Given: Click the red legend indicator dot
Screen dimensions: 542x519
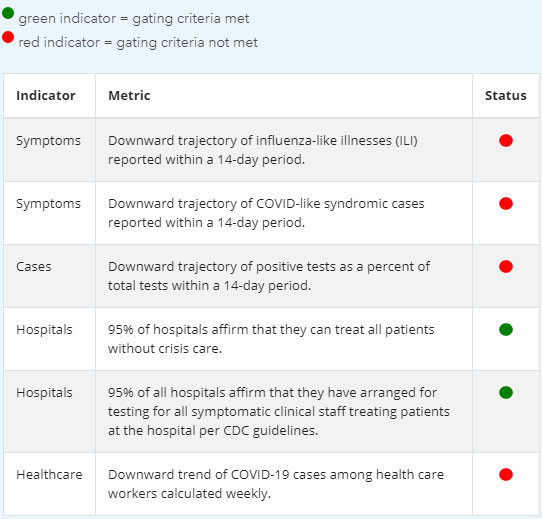Looking at the screenshot, I should pyautogui.click(x=8, y=37).
